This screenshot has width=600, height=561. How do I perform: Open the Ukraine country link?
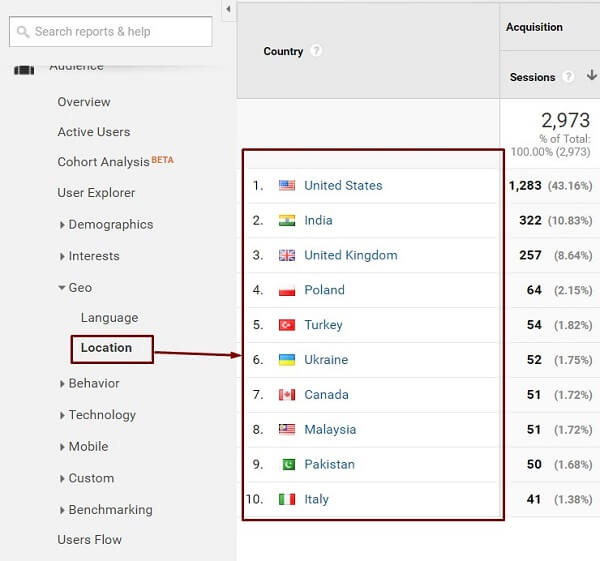click(x=326, y=360)
